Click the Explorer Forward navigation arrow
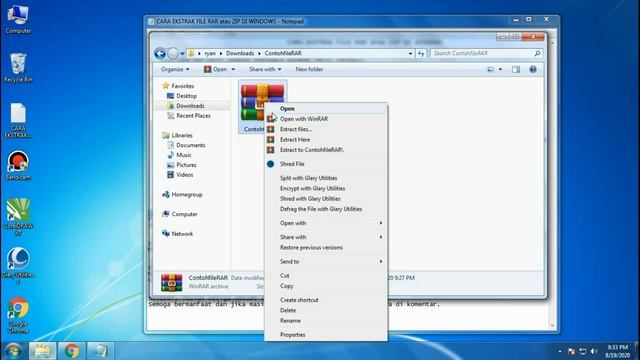 pyautogui.click(x=173, y=53)
